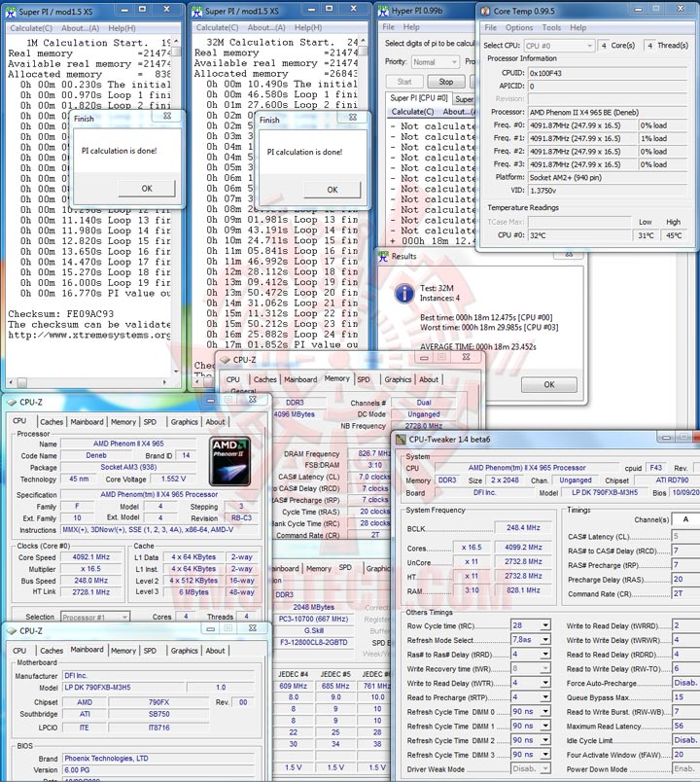Screen dimensions: 700x782
Task: Close the Finish dialog in the 1M Super PI window
Action: point(167,116)
